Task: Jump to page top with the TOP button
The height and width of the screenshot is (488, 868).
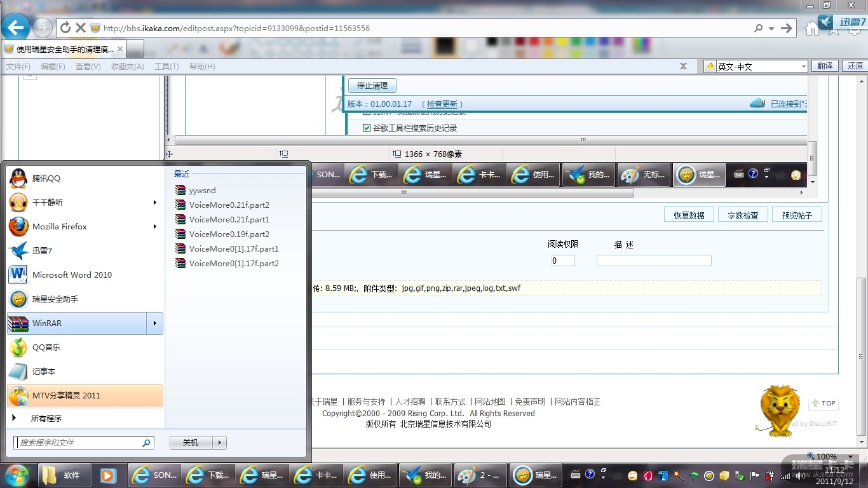Action: point(824,403)
